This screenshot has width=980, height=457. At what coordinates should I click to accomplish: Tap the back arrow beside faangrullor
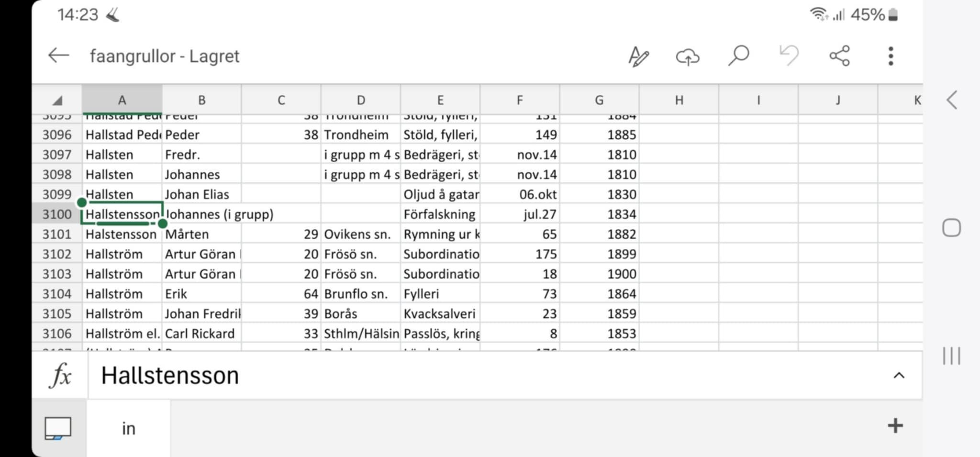click(58, 56)
